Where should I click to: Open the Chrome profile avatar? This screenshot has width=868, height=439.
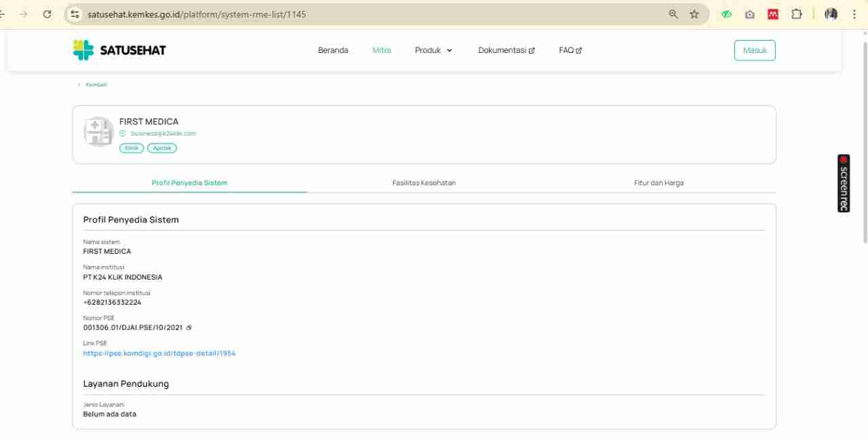coord(831,14)
